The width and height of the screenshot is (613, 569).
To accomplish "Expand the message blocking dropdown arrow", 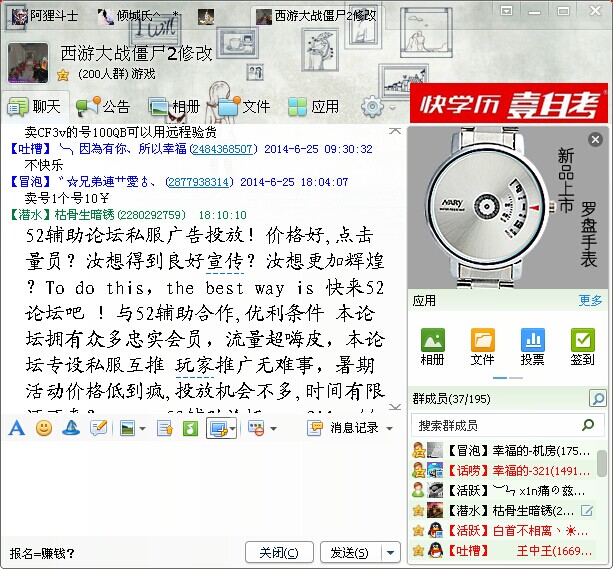I will [x=273, y=429].
